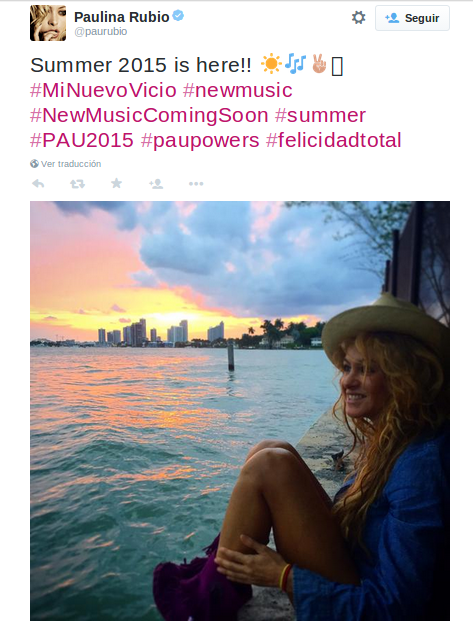Open the #MiNuevoVicio hashtag
The height and width of the screenshot is (623, 473).
[x=103, y=90]
